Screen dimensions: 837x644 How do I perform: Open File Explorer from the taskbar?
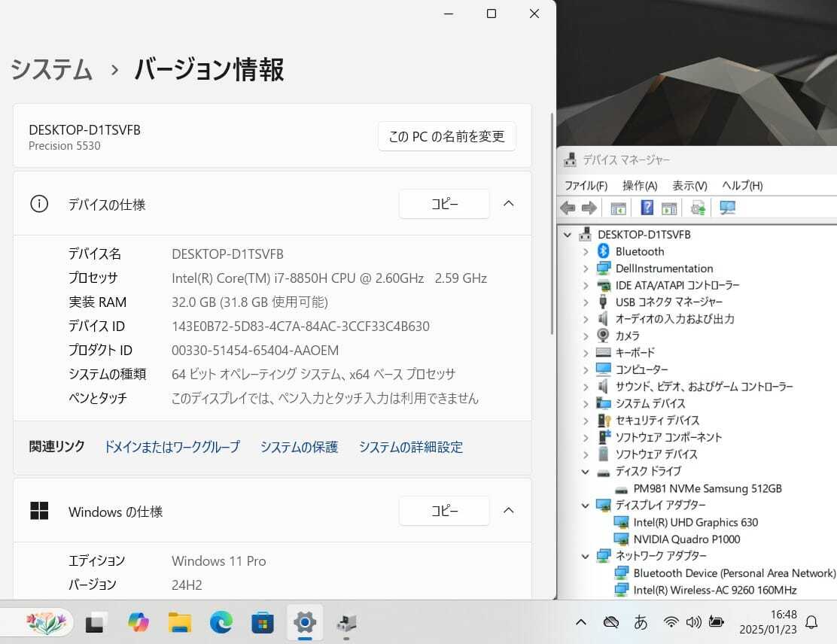(180, 622)
